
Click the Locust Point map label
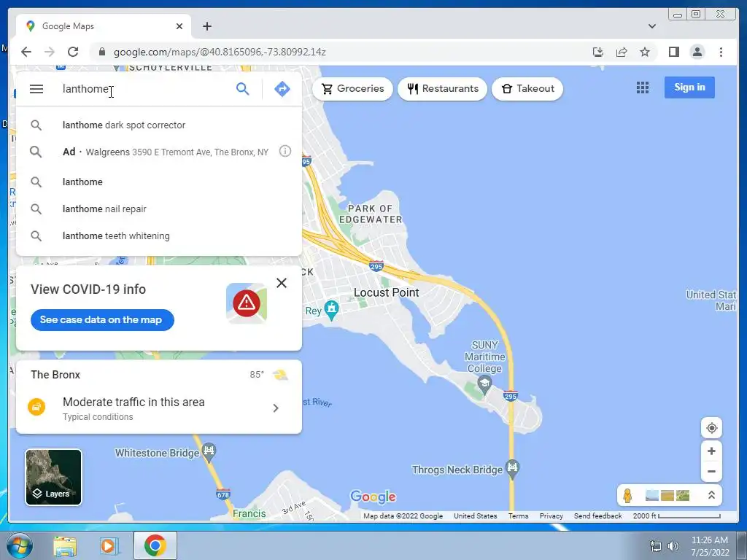coord(386,292)
